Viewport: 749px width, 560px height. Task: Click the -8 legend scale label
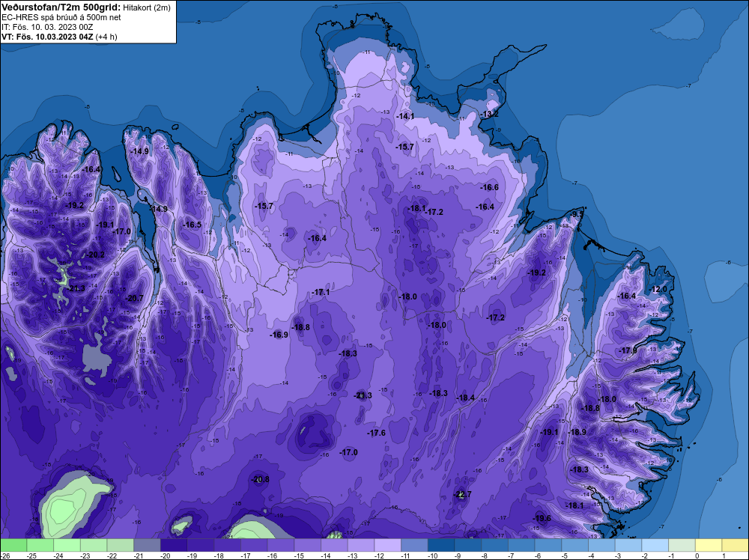485,556
